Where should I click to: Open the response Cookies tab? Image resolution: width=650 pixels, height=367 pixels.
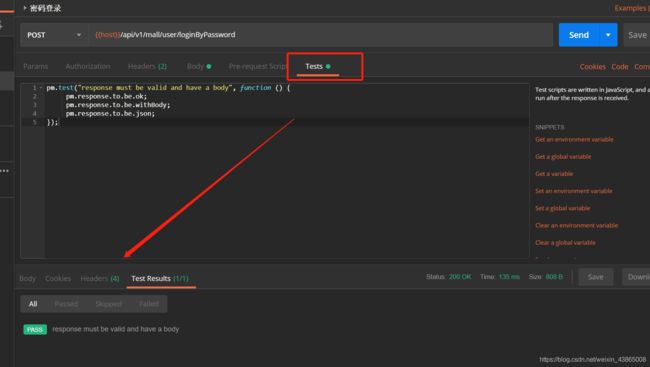click(58, 279)
